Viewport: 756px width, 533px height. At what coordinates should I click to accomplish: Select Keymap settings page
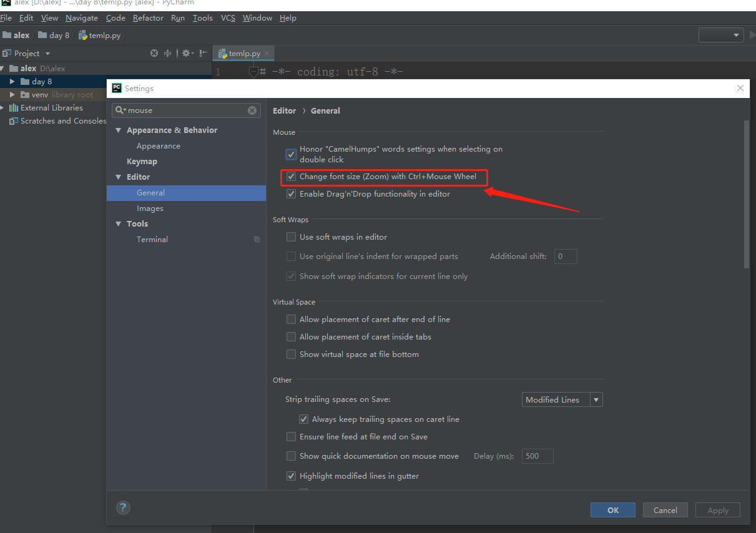[142, 162]
